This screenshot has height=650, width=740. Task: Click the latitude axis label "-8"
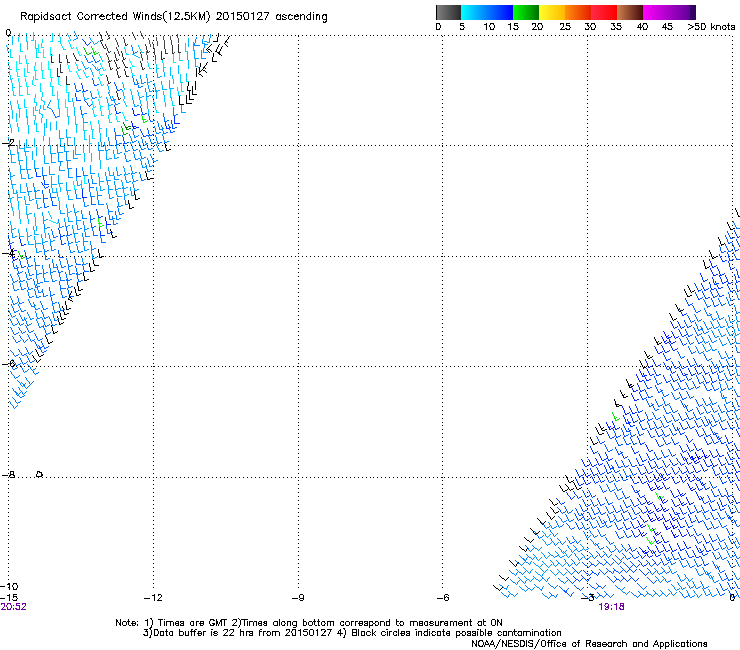click(8, 474)
